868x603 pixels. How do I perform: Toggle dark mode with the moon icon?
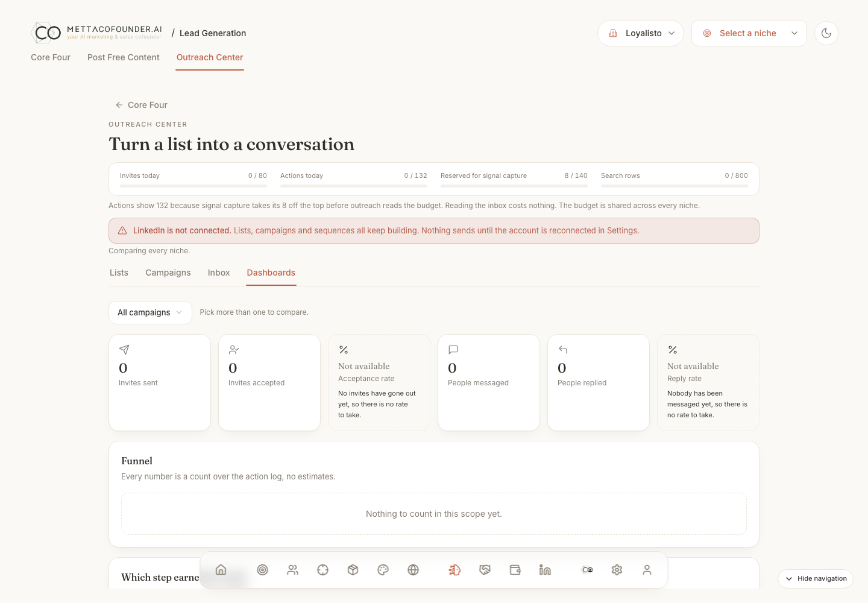point(826,33)
